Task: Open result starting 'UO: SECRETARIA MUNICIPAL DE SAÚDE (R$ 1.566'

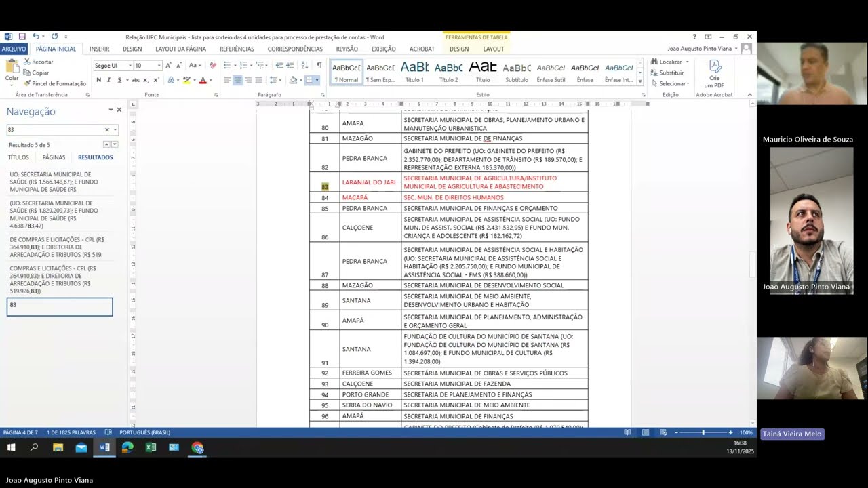Action: point(60,182)
